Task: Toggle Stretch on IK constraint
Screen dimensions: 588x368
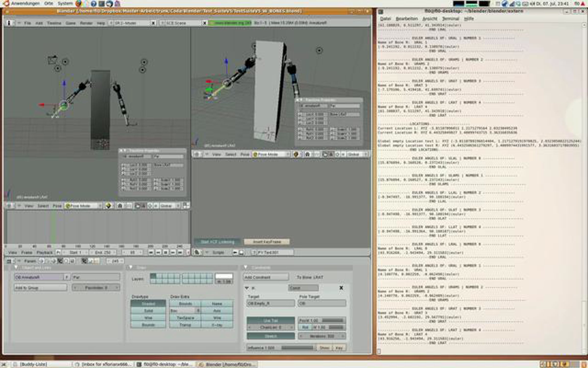Action: tap(271, 336)
